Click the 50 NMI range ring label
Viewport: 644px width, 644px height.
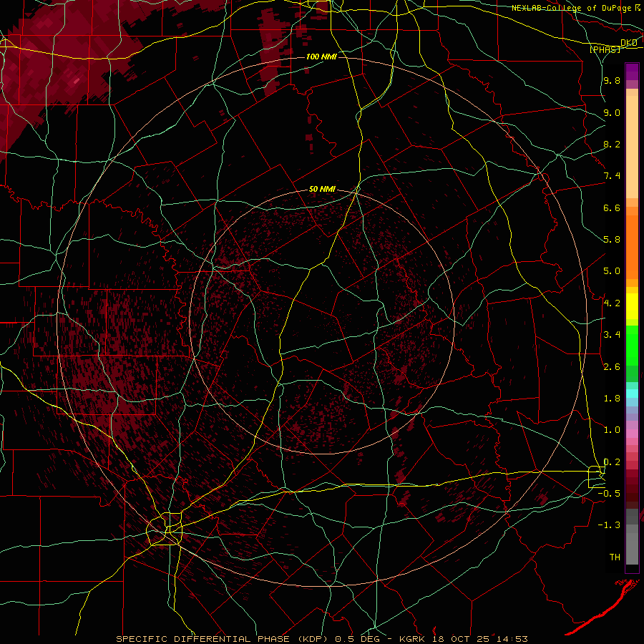tap(322, 189)
